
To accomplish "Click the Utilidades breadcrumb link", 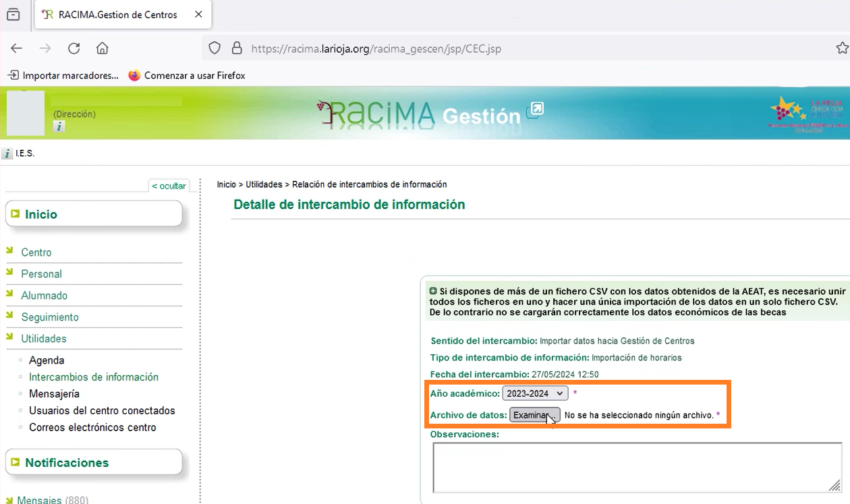I will pos(264,184).
